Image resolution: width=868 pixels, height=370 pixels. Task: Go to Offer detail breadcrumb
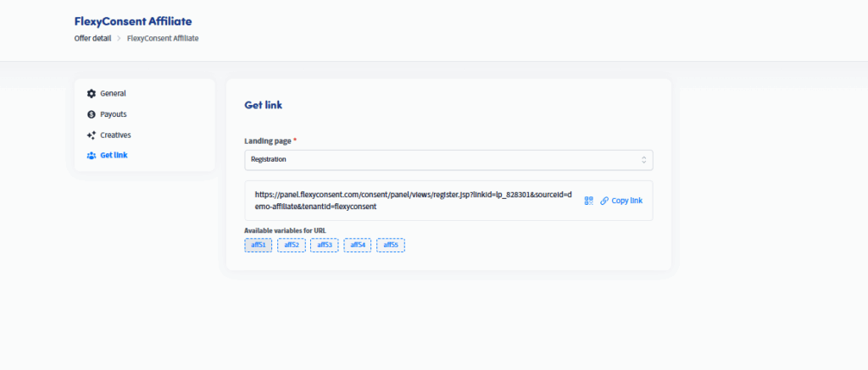pyautogui.click(x=92, y=38)
